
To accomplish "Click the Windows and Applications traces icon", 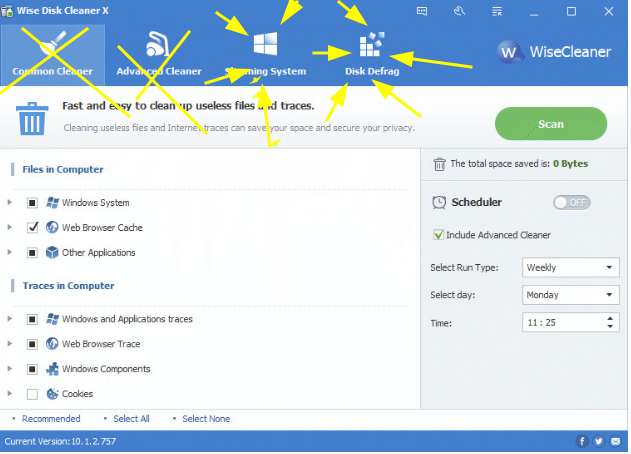I will pos(52,320).
